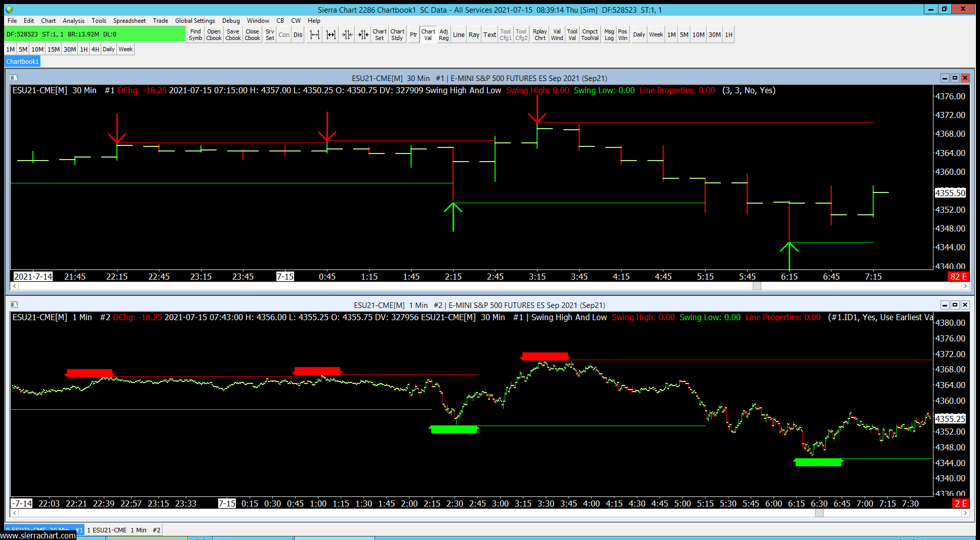Screen dimensions: 980x540
Task: Toggle the Tool Values window
Action: pos(572,34)
